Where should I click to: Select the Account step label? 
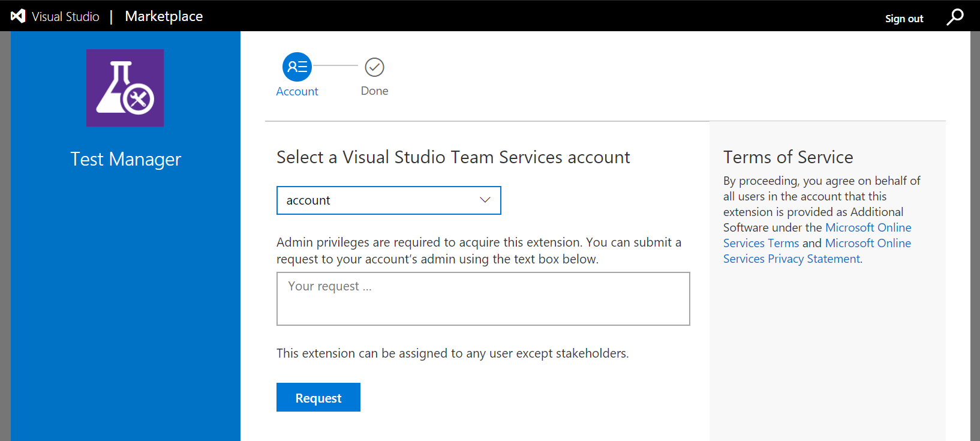pyautogui.click(x=297, y=91)
